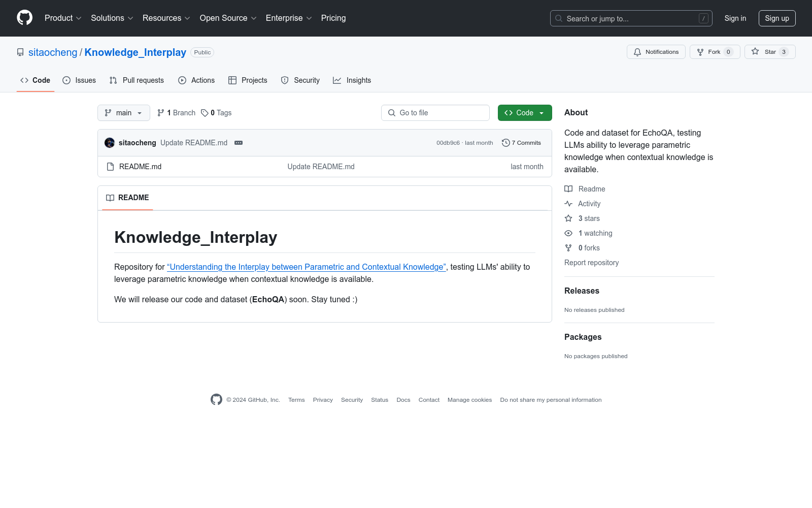Open the Activity link
The height and width of the screenshot is (508, 812).
click(x=583, y=204)
